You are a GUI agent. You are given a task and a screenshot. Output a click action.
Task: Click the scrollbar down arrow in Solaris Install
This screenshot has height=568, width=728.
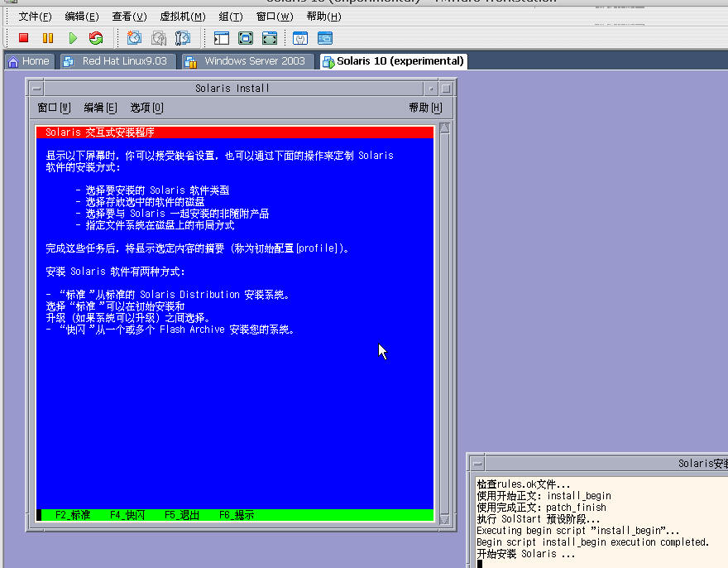pyautogui.click(x=444, y=519)
